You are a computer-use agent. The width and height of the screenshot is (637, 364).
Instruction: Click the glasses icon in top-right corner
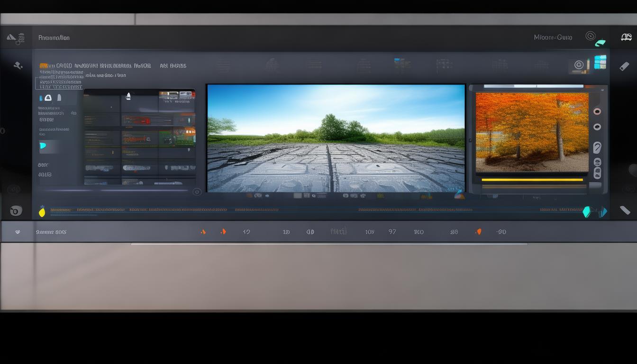[x=626, y=37]
